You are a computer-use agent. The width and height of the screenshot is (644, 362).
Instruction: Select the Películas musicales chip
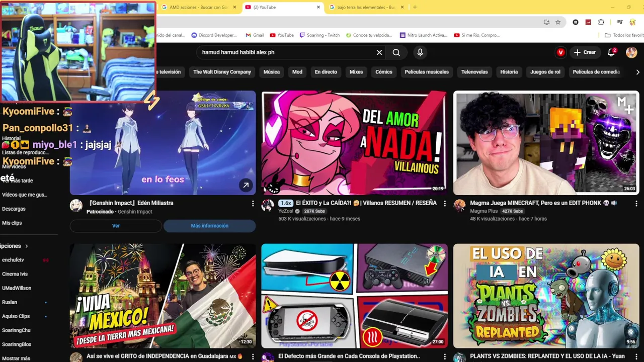(427, 72)
